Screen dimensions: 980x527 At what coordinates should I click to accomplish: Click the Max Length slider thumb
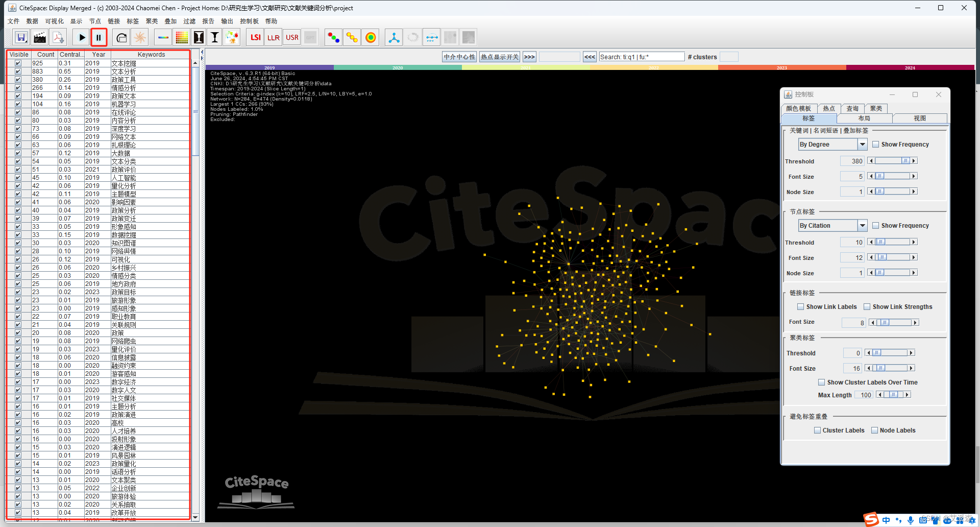893,395
